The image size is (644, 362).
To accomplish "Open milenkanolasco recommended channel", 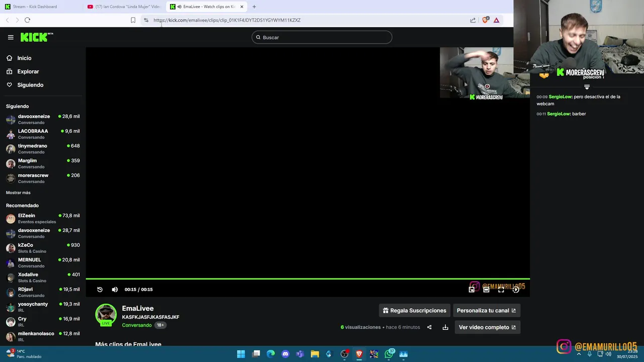I will pos(43,336).
